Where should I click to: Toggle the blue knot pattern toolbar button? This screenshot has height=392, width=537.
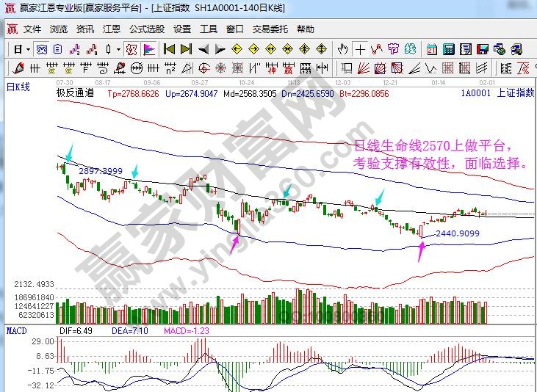[x=43, y=49]
